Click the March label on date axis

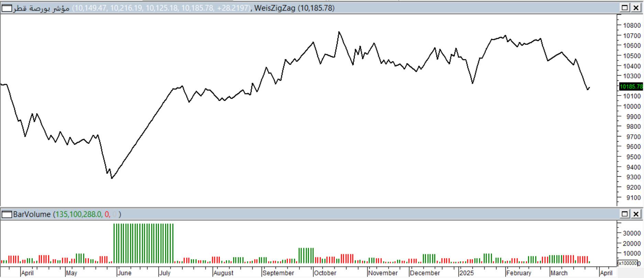[x=559, y=273]
